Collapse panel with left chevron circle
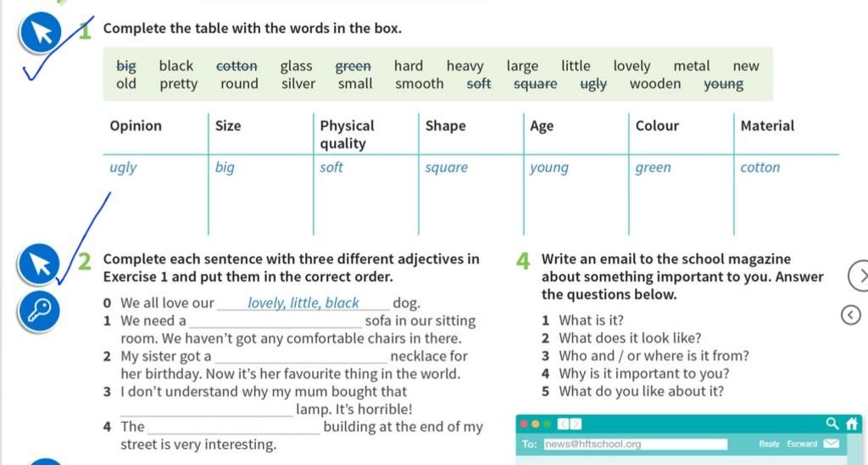 point(851,315)
